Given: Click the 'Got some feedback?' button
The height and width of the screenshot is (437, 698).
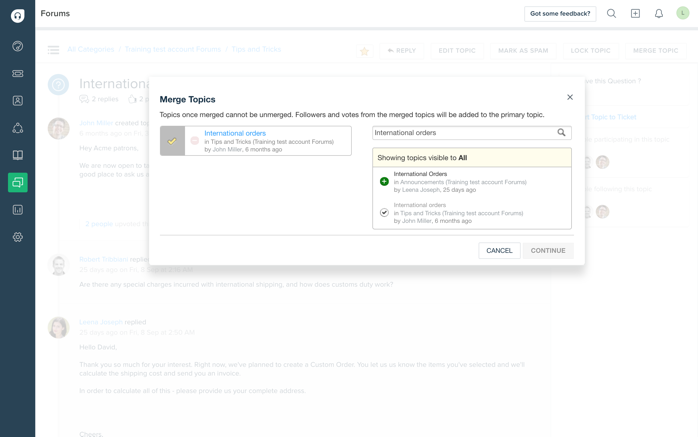Looking at the screenshot, I should pyautogui.click(x=560, y=14).
